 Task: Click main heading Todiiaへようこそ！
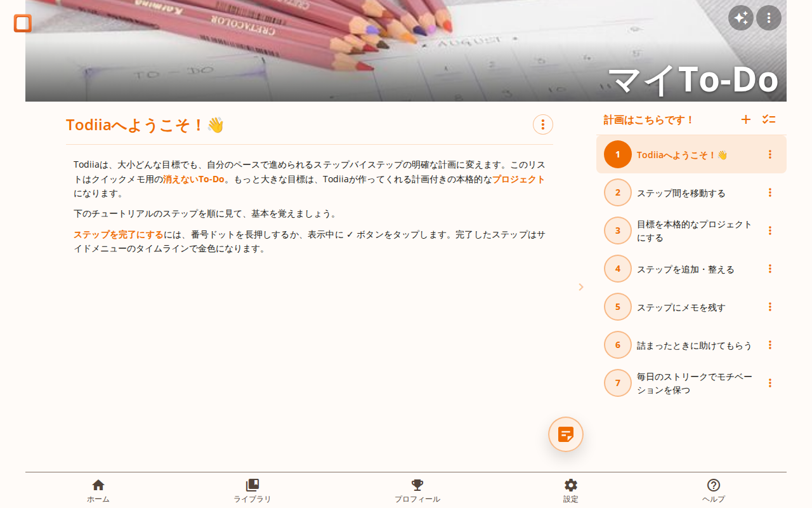[x=145, y=125]
